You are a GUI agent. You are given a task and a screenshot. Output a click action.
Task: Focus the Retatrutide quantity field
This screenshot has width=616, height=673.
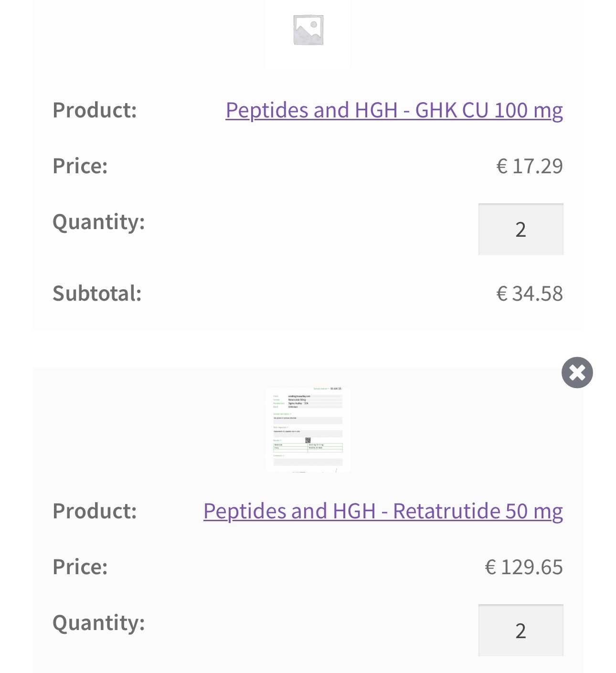click(x=520, y=631)
